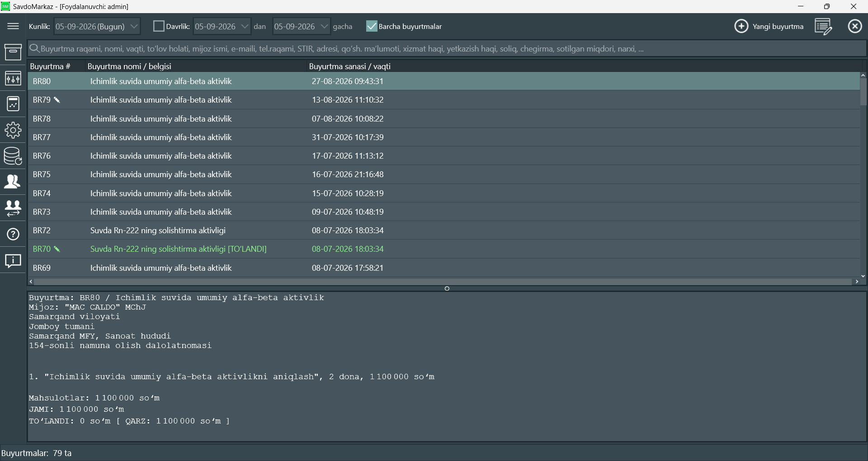Select order row BR69
The width and height of the screenshot is (868, 461).
(443, 268)
